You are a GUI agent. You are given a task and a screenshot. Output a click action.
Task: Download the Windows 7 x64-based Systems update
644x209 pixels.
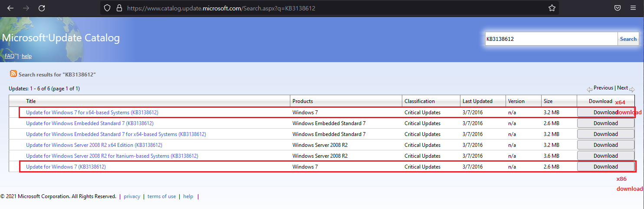605,113
